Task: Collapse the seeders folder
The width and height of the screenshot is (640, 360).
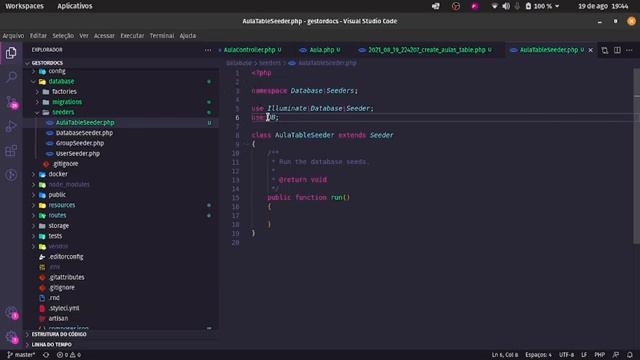Action: pos(37,112)
